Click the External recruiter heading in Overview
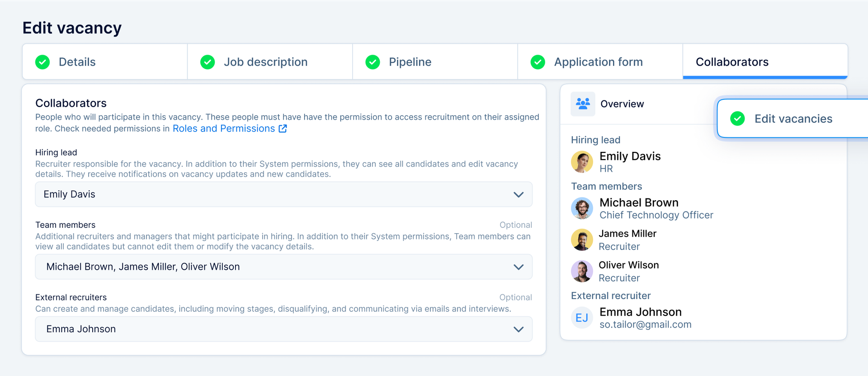Viewport: 868px width, 376px height. (611, 296)
